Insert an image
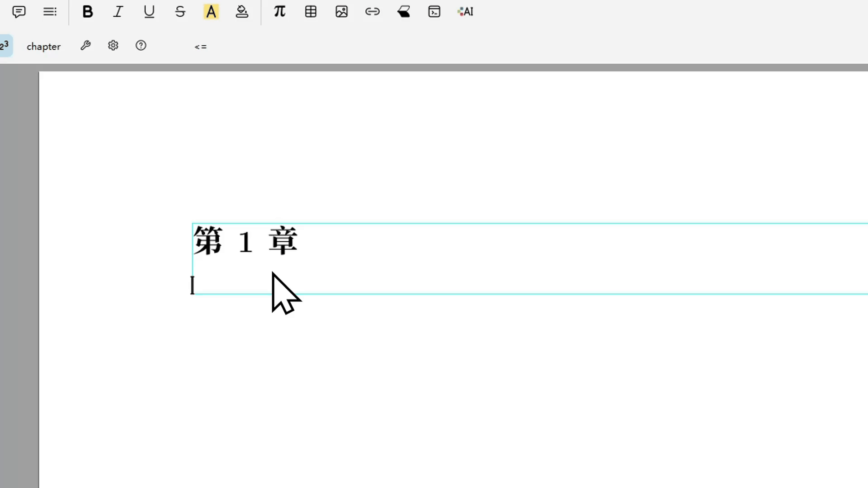This screenshot has height=488, width=868. pos(342,11)
